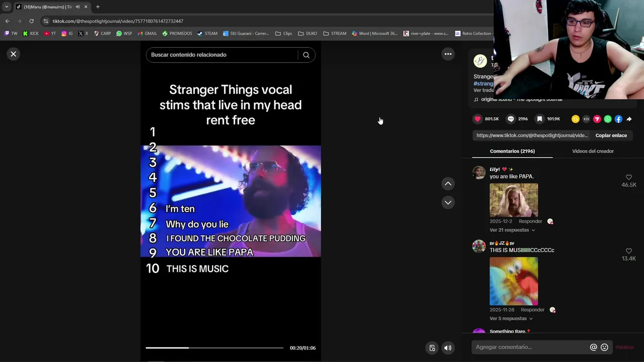Click the site info icon in address bar
This screenshot has height=362, width=644.
coord(46,21)
